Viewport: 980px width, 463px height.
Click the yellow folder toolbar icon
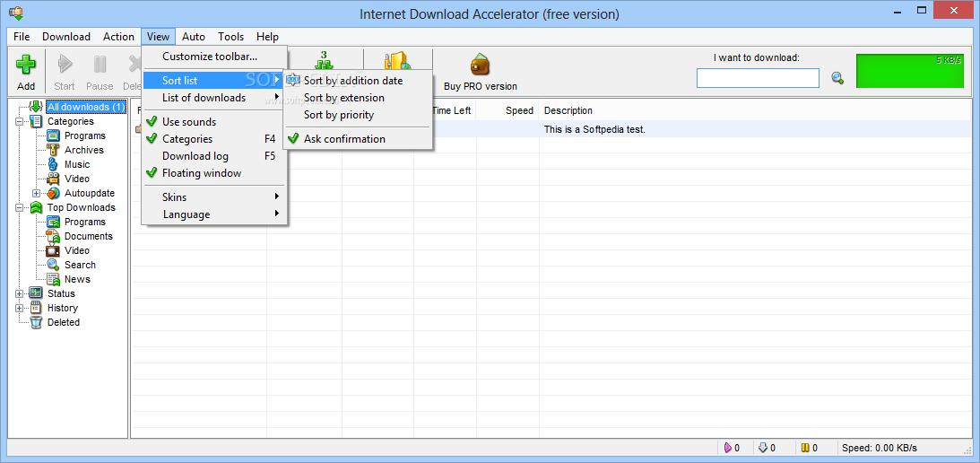[x=397, y=61]
